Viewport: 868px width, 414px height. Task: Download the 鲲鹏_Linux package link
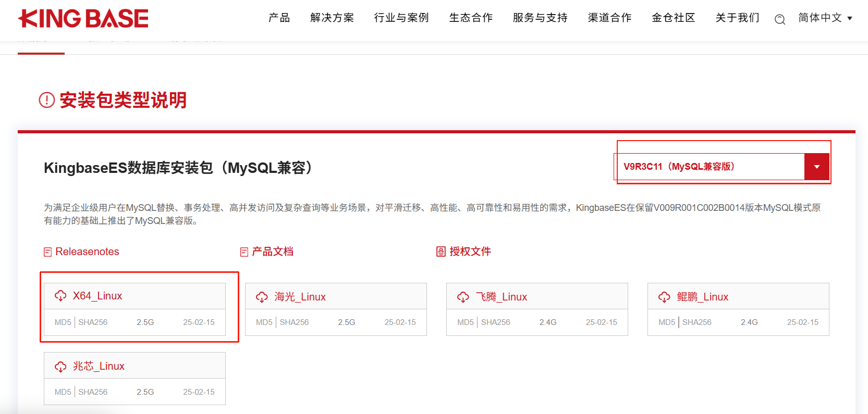[702, 297]
